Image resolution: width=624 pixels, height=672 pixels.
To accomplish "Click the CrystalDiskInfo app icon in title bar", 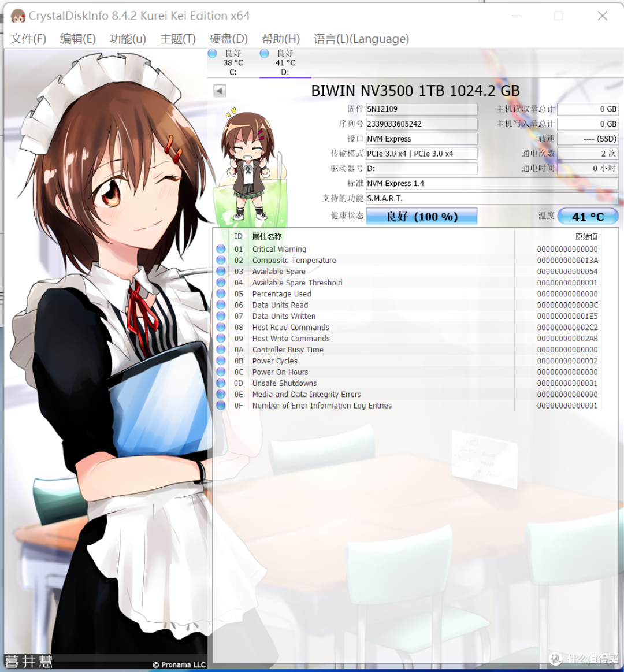I will 18,16.
